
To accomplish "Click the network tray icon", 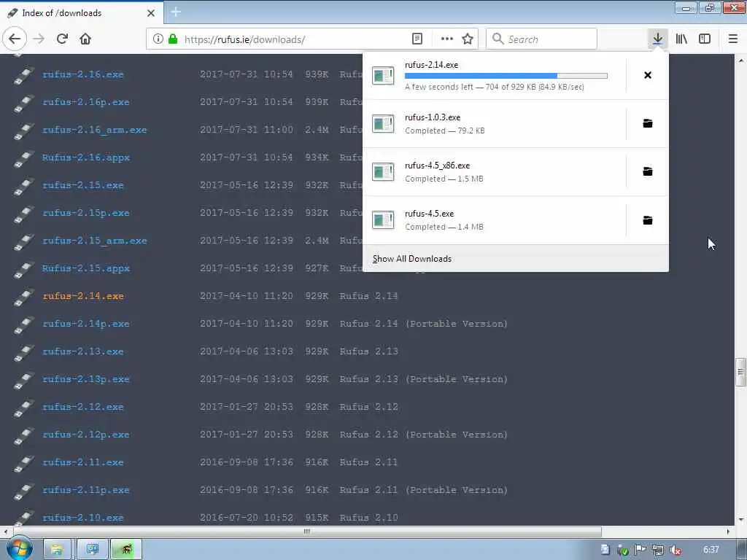I will [657, 550].
